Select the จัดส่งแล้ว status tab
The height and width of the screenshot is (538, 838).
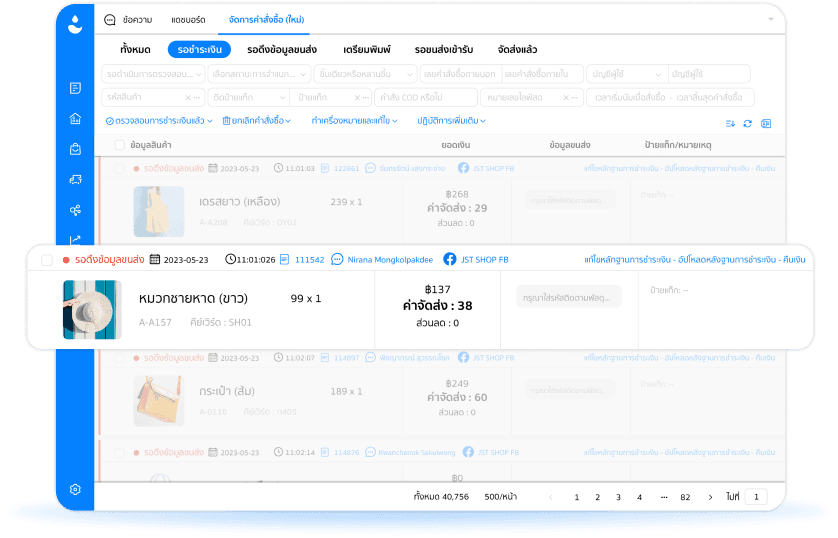517,50
